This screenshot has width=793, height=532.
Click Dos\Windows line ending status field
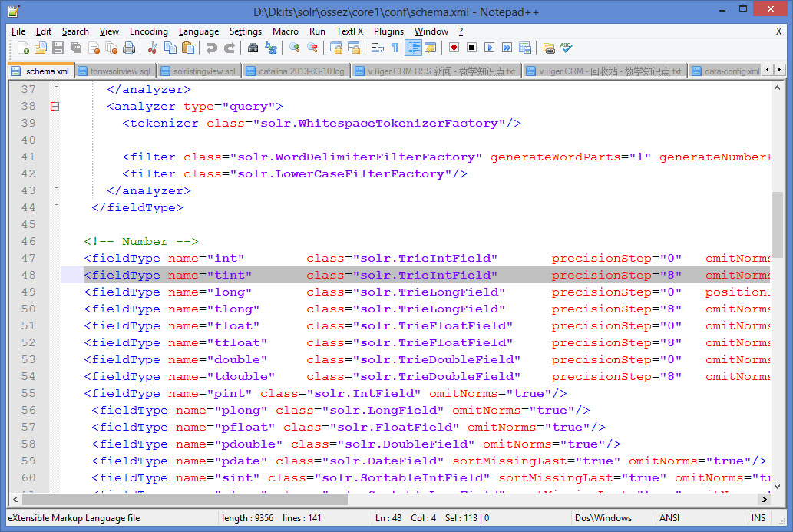tap(603, 518)
